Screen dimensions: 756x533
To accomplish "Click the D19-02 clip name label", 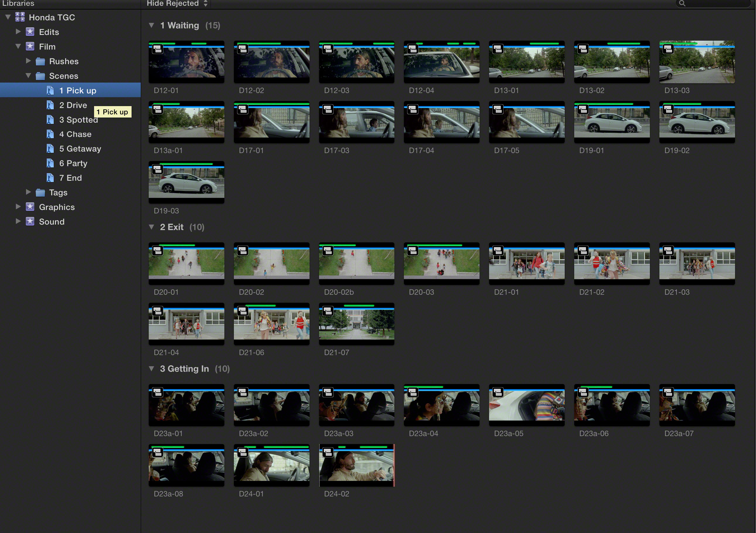I will tap(677, 151).
